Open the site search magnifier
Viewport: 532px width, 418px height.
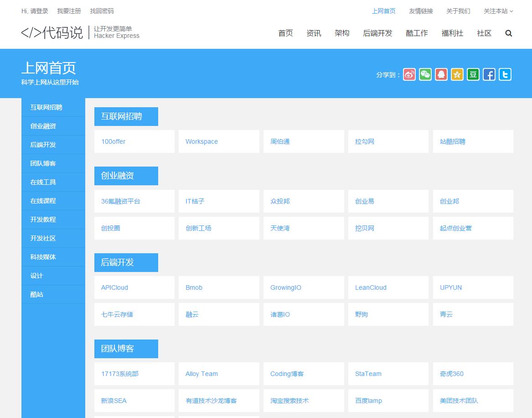click(x=508, y=33)
